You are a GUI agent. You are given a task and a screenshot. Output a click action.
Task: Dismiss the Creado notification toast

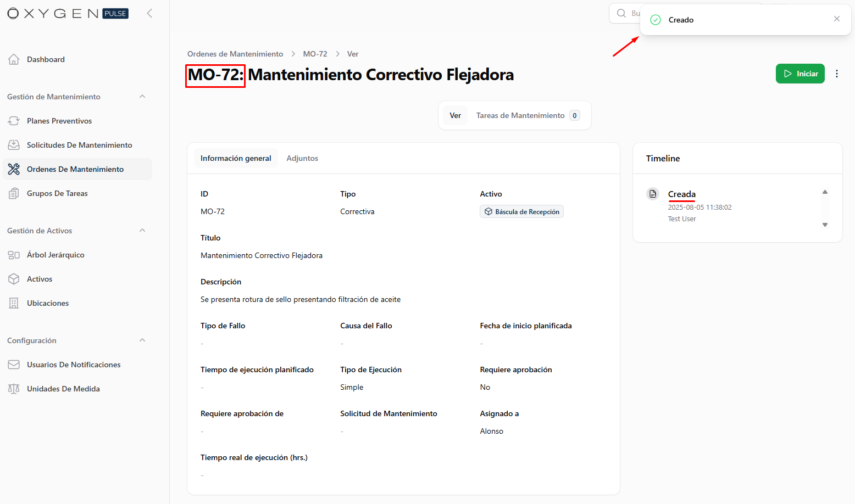(x=836, y=19)
